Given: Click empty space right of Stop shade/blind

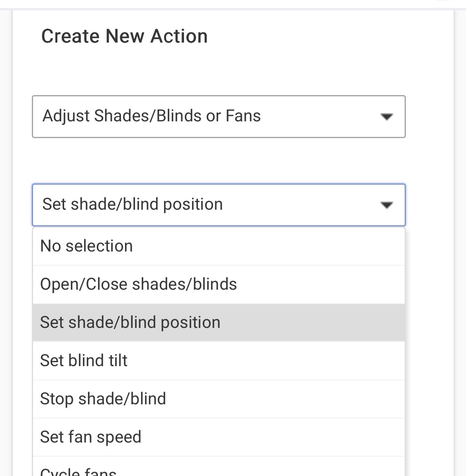Looking at the screenshot, I should point(287,399).
